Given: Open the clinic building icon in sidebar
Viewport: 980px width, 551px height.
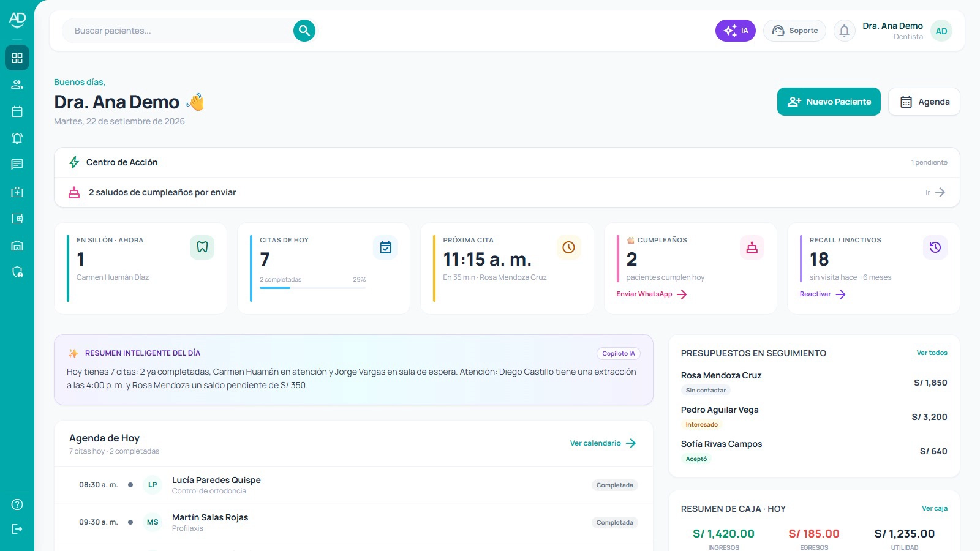Looking at the screenshot, I should click(x=17, y=246).
